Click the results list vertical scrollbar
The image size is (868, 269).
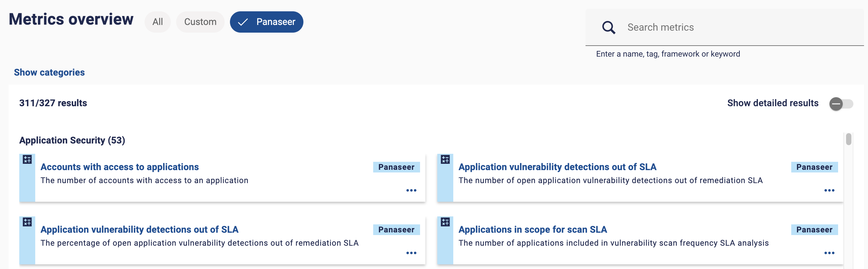[848, 139]
